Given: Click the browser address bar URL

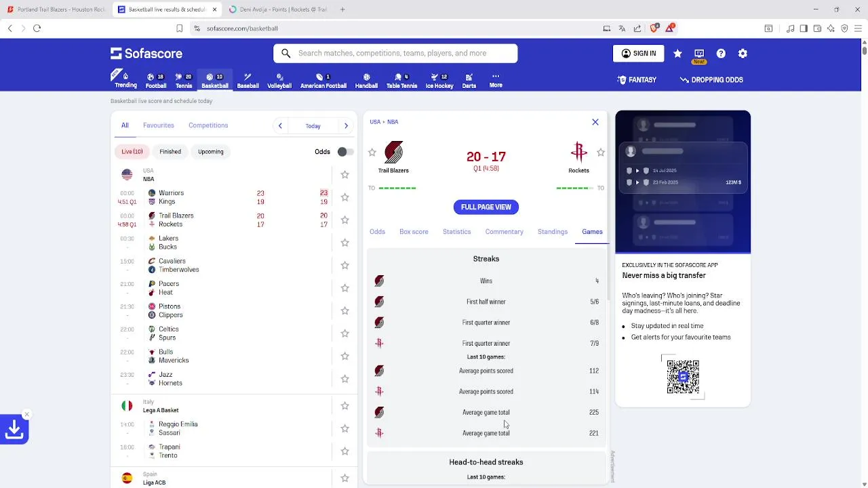Looking at the screenshot, I should click(242, 28).
